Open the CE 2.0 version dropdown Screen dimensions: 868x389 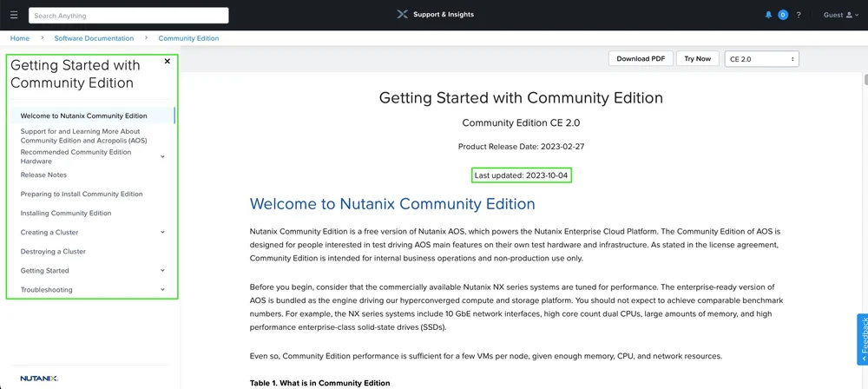[762, 59]
